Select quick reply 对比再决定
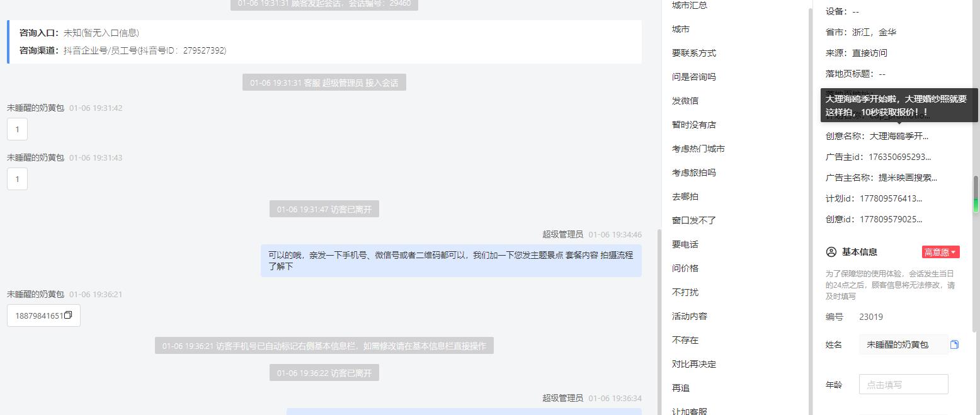980x415 pixels. click(x=693, y=364)
